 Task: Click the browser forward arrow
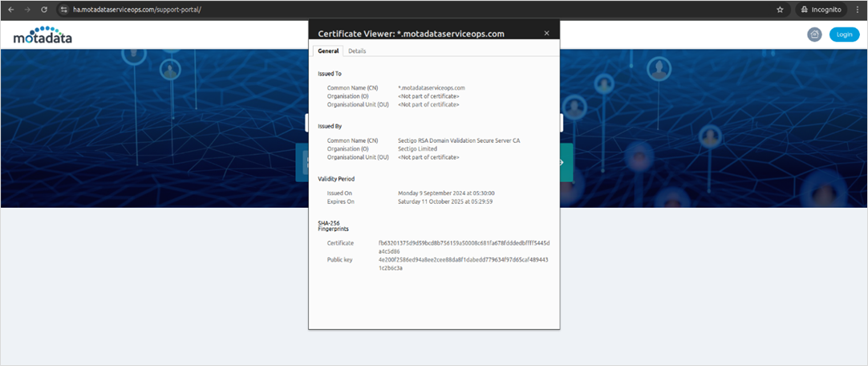[x=27, y=10]
